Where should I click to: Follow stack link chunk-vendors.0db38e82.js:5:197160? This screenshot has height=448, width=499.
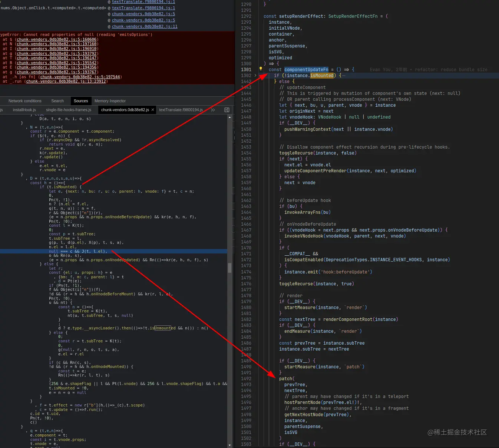coord(57,44)
